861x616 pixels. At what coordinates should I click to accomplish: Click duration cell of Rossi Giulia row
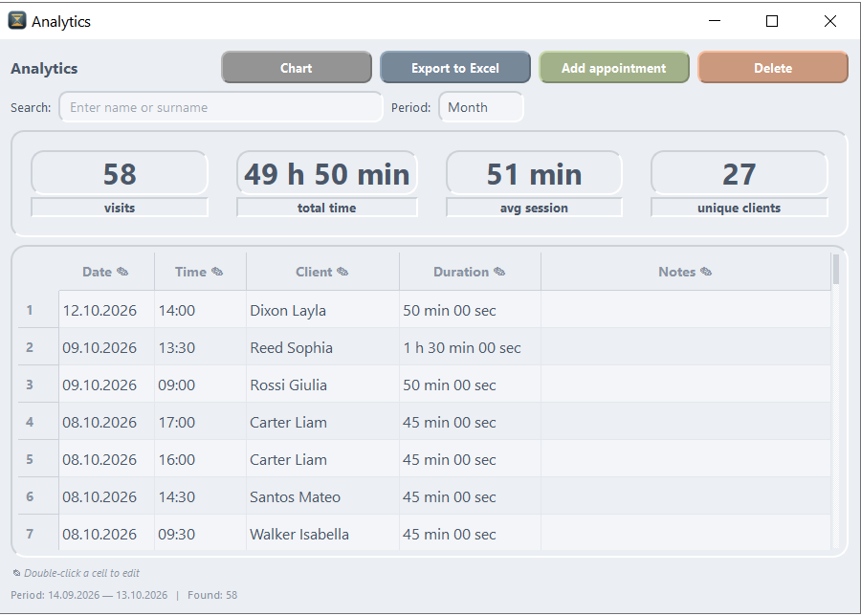pyautogui.click(x=470, y=385)
